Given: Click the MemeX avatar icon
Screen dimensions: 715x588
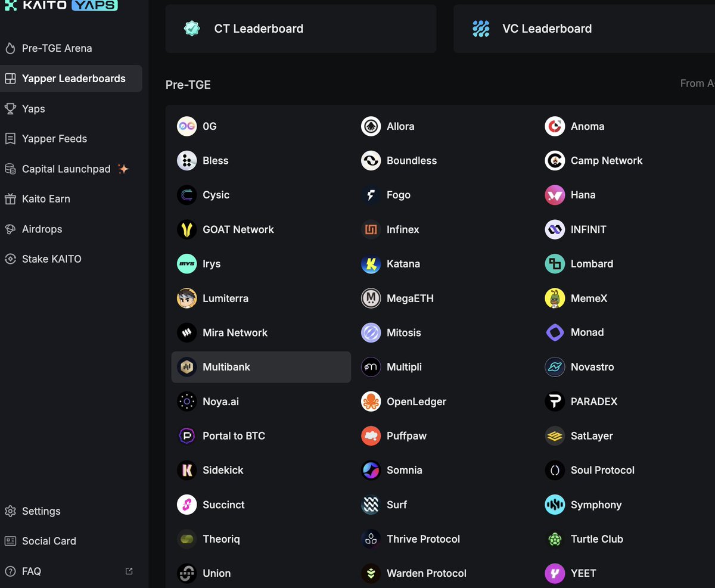Looking at the screenshot, I should (555, 298).
